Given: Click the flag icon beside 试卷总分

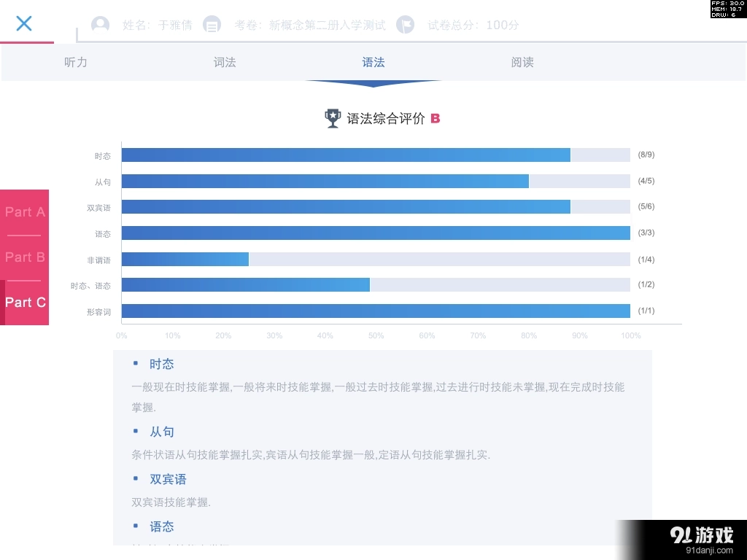Looking at the screenshot, I should (x=406, y=24).
